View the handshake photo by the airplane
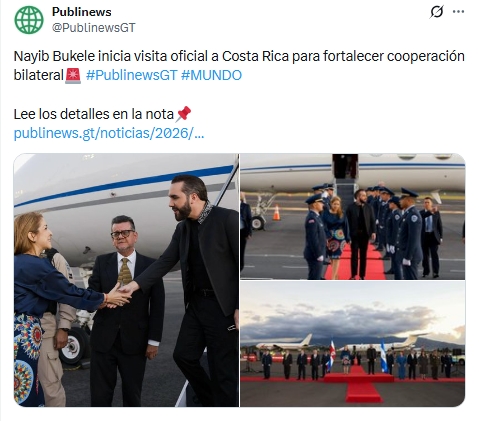 click(x=126, y=280)
